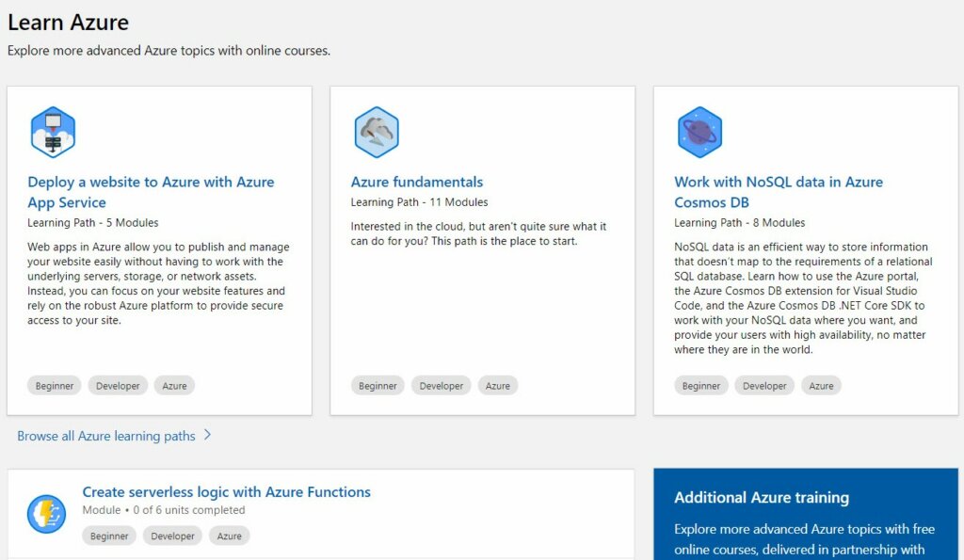The image size is (964, 560).
Task: Open Deploy a website to Azure with Azure App Service
Action: (x=151, y=192)
